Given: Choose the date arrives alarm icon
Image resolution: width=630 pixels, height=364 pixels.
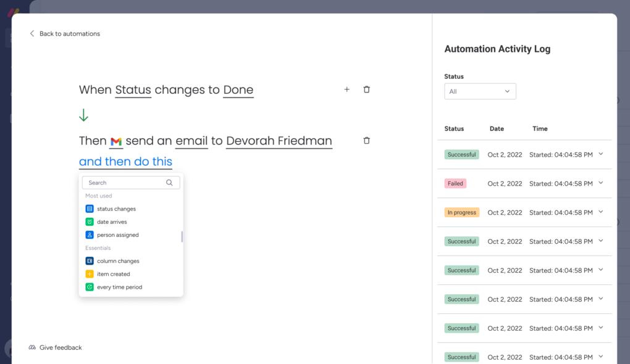Looking at the screenshot, I should 90,221.
